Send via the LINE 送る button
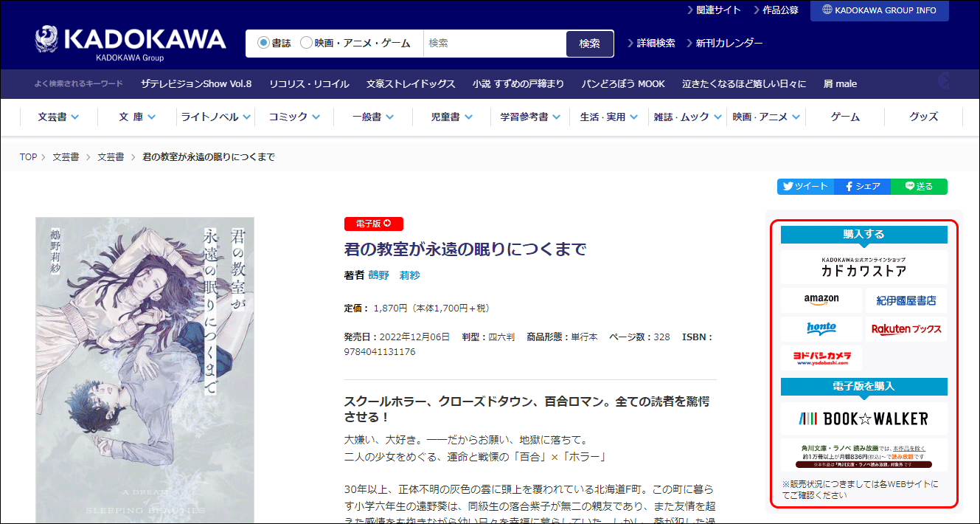The image size is (980, 524). pyautogui.click(x=919, y=187)
